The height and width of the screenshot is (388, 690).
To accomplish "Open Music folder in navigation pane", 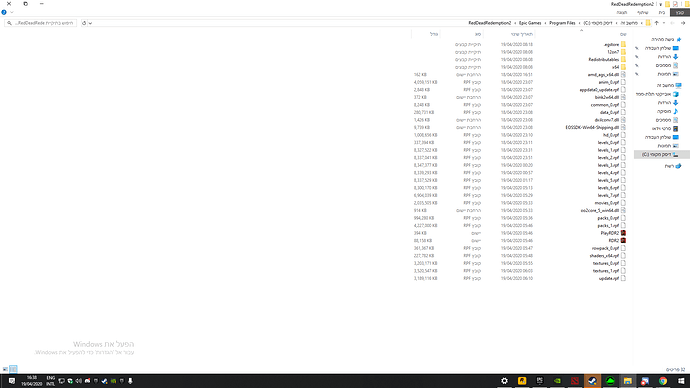I will point(668,111).
